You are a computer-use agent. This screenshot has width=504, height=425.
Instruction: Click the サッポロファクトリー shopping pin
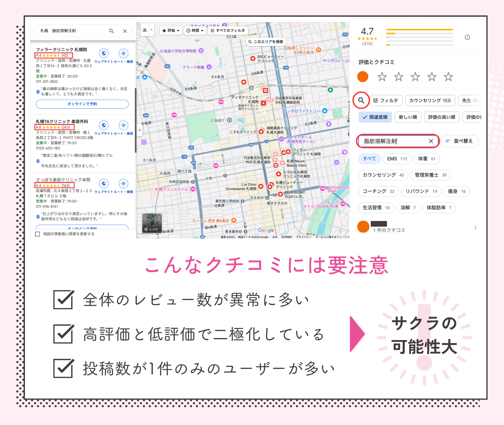(325, 111)
